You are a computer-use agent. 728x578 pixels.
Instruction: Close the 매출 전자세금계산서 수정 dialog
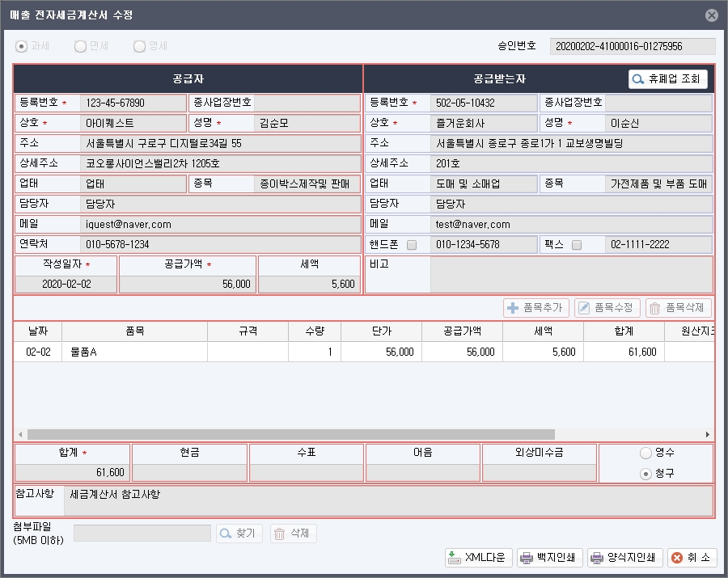[711, 15]
